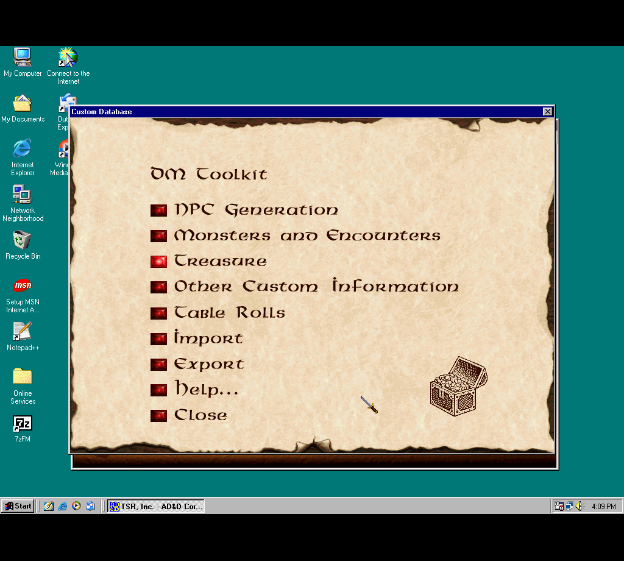The image size is (624, 561).
Task: Select the Recycle Bin icon
Action: coord(22,241)
